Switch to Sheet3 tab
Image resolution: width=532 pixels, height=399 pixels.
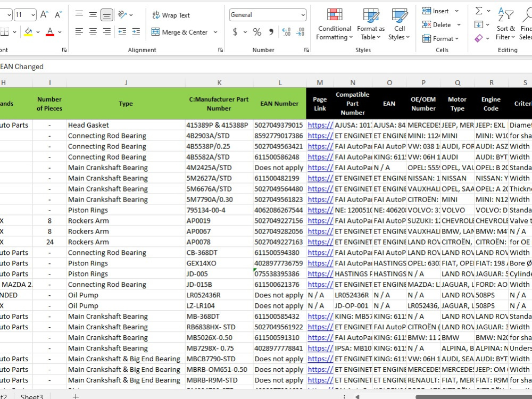pyautogui.click(x=31, y=396)
